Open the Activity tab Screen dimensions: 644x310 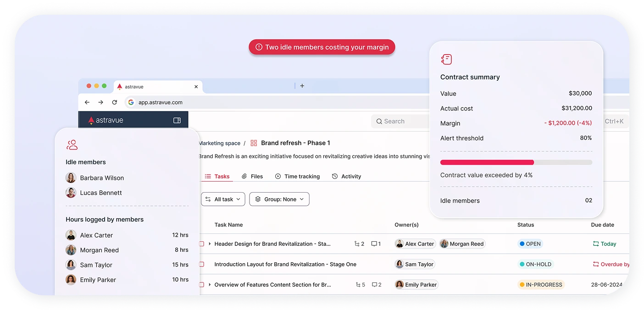coord(346,176)
